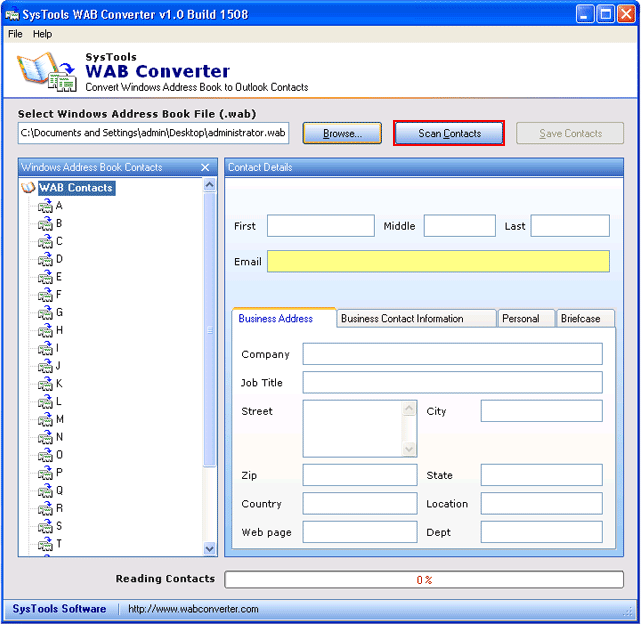Click contact group icon beside letter B

tap(45, 224)
